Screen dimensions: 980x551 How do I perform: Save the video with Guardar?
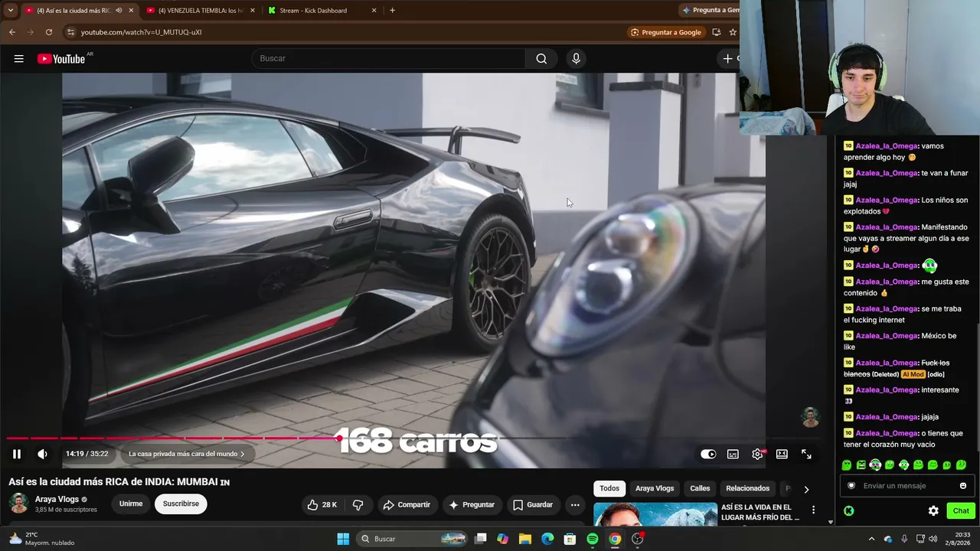click(x=533, y=504)
